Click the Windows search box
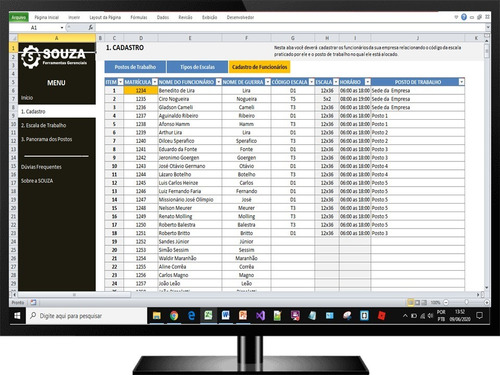The height and width of the screenshot is (375, 500). coord(87,316)
